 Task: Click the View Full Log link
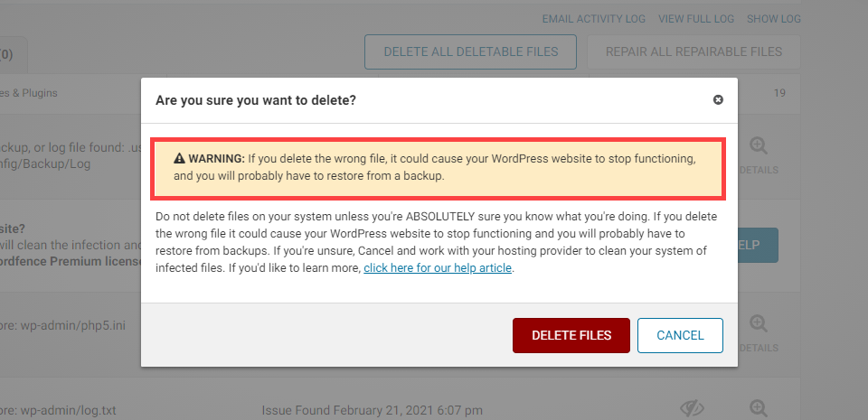click(695, 18)
